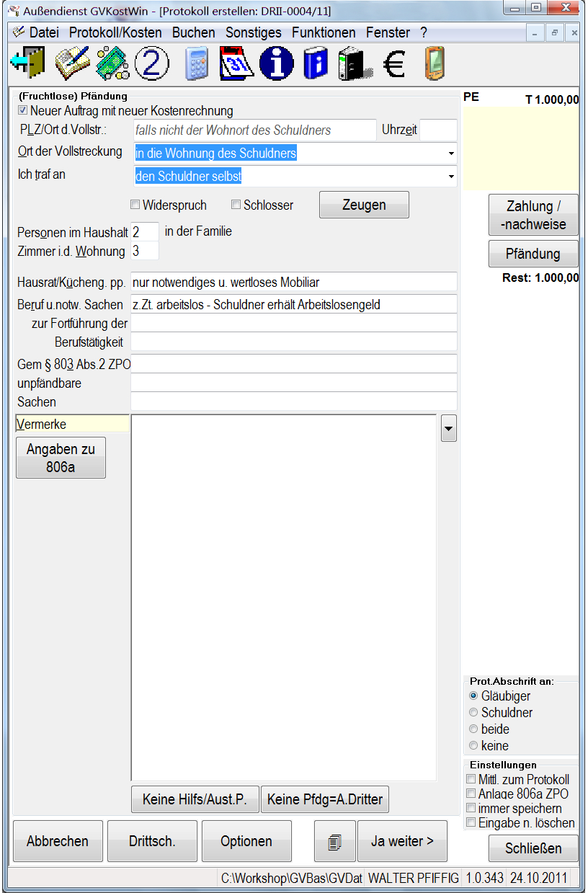Open the calculator tool icon

pyautogui.click(x=197, y=63)
